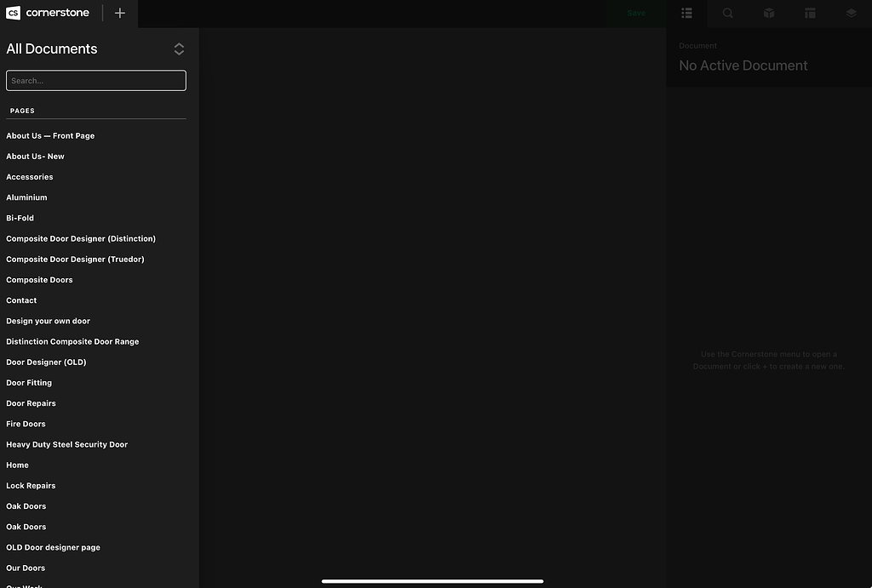This screenshot has width=872, height=588.
Task: Click the Save button
Action: click(x=635, y=14)
